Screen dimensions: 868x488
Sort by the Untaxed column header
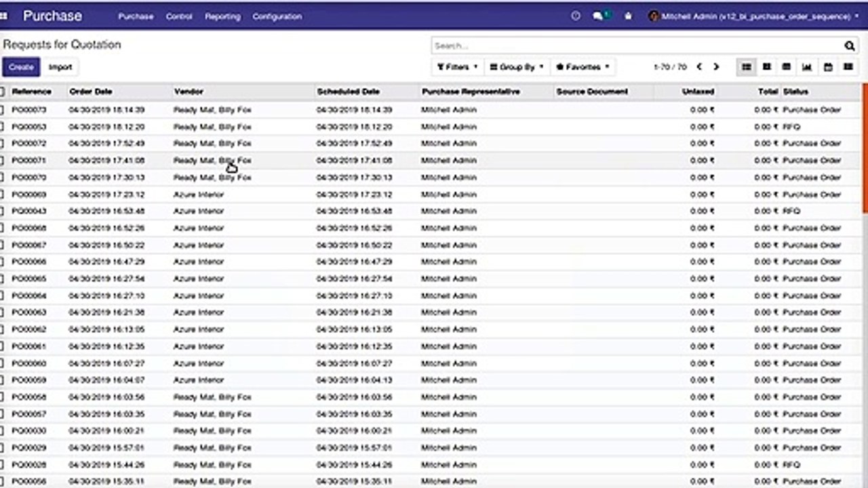698,91
